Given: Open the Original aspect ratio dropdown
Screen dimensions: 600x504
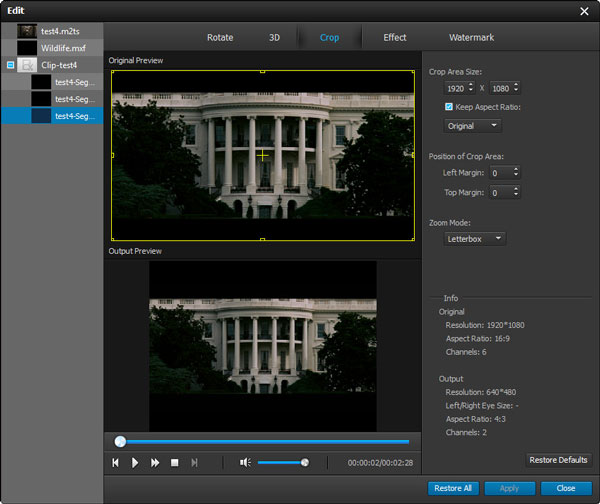Looking at the screenshot, I should pos(473,126).
